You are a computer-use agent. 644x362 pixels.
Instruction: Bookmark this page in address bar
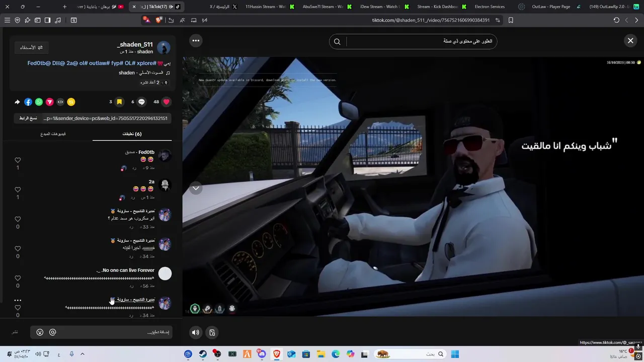[511, 20]
